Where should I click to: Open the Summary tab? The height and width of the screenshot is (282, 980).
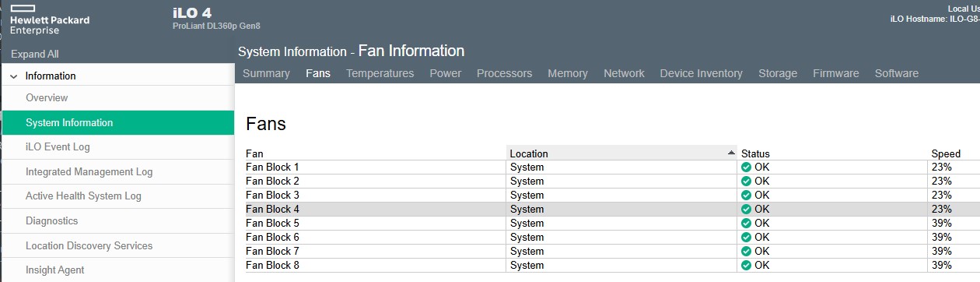(266, 73)
